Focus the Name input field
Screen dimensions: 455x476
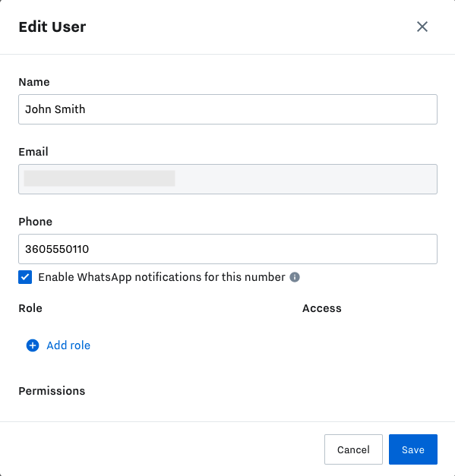228,109
